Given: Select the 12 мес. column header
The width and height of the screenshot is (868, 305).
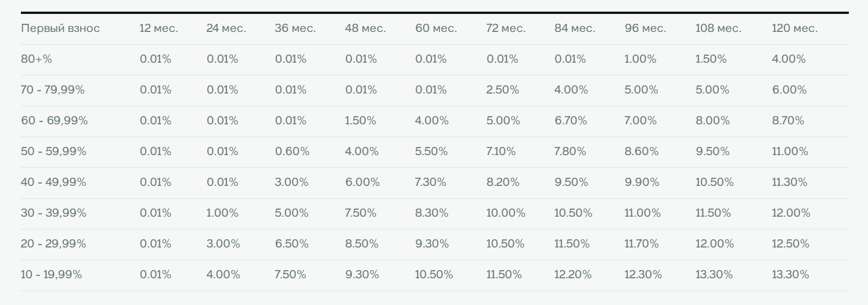Looking at the screenshot, I should click(159, 28).
